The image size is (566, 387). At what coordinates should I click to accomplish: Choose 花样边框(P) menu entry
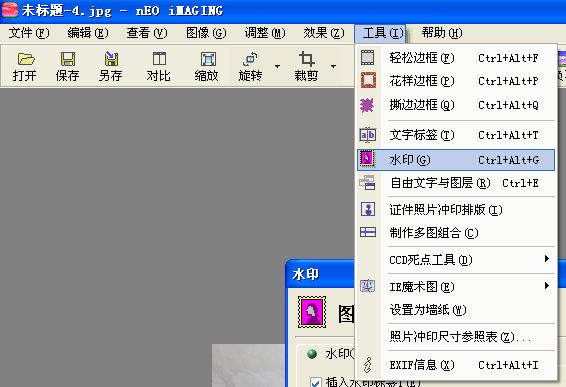tap(456, 81)
